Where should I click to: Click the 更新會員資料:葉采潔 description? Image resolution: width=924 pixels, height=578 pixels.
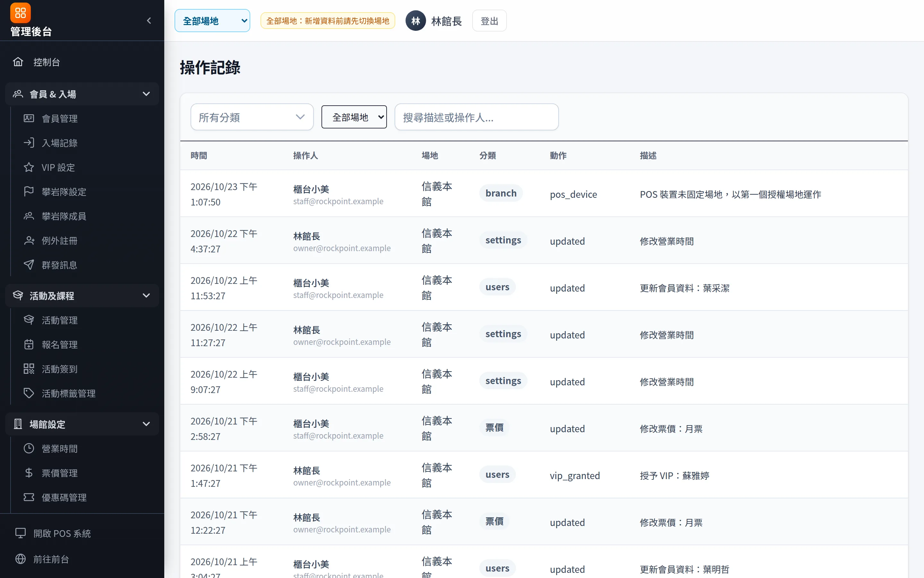[x=684, y=288]
